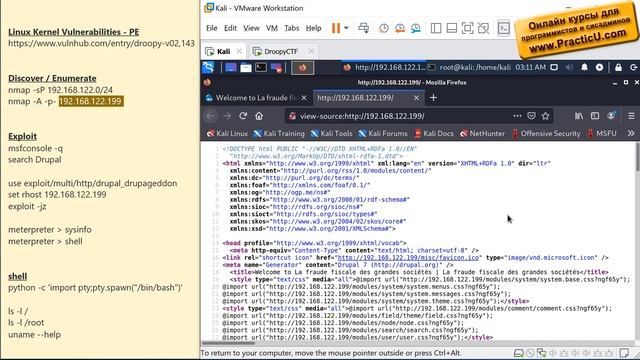Image resolution: width=640 pixels, height=360 pixels.
Task: Click Send Ctrl+Alt+Del icon in VMware toolbar
Action: [x=363, y=28]
